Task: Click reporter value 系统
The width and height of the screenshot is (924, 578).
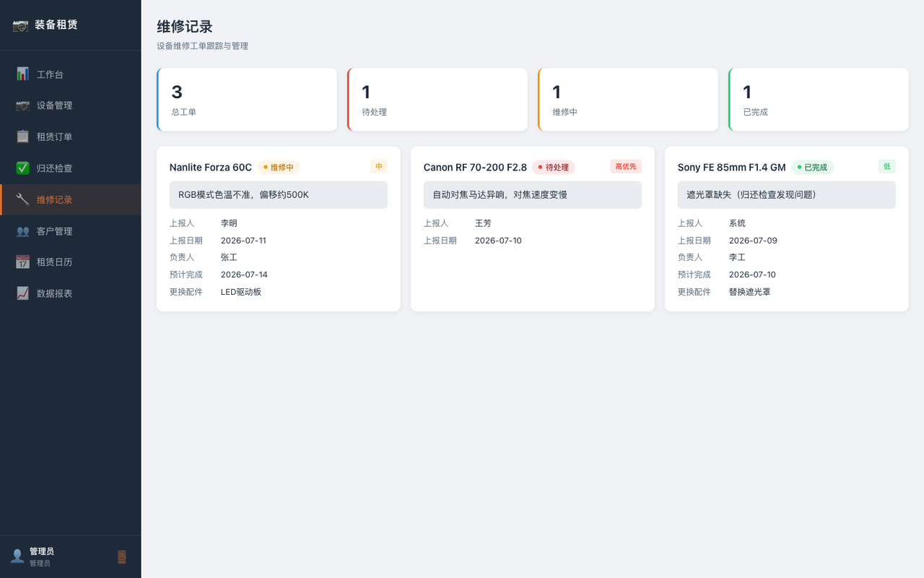Action: pyautogui.click(x=737, y=223)
